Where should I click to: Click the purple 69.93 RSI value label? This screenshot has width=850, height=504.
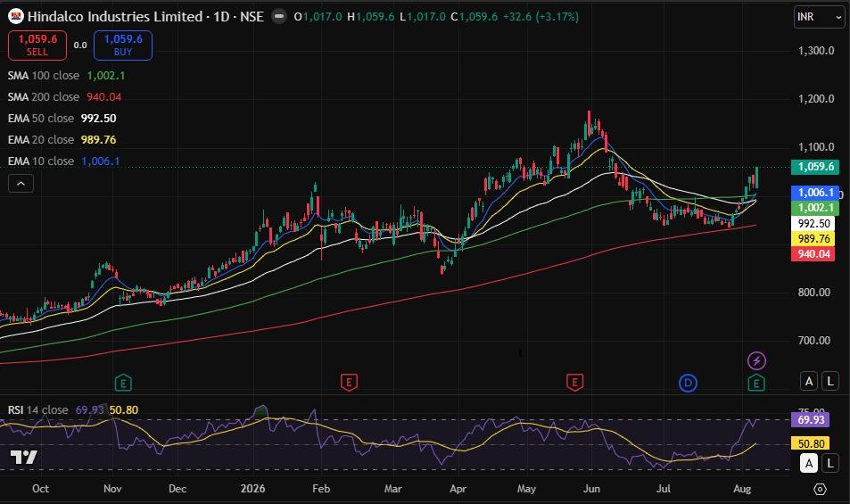(x=811, y=419)
